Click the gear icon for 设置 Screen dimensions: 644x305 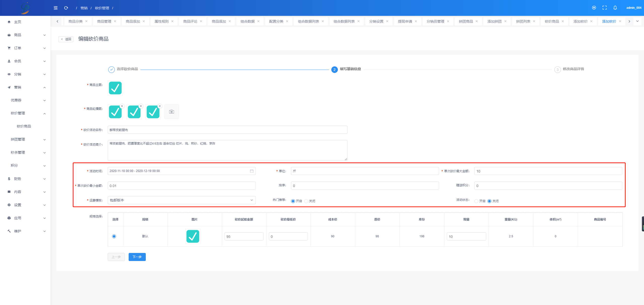click(9, 205)
